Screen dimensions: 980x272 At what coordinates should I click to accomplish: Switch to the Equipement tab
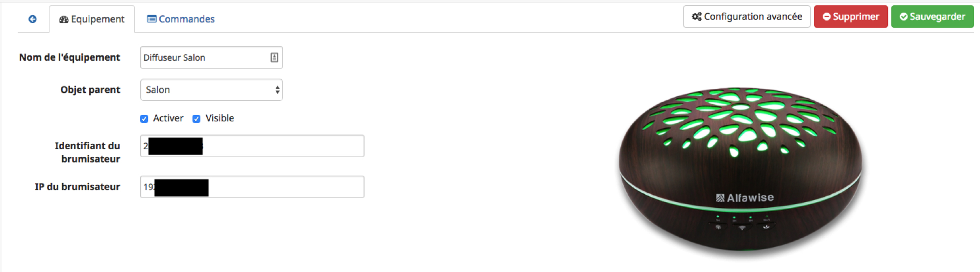92,19
